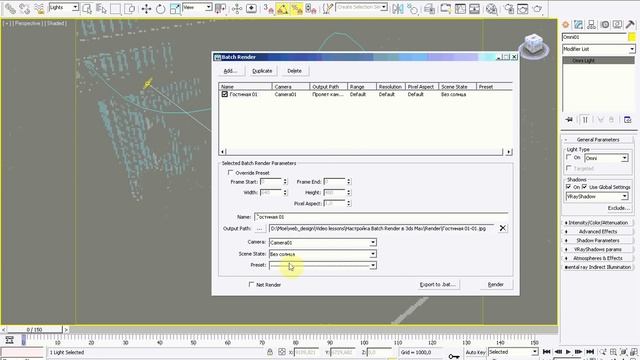Choose the Rectangular Selection Region tool
This screenshot has width=640, height=360.
[116, 9]
